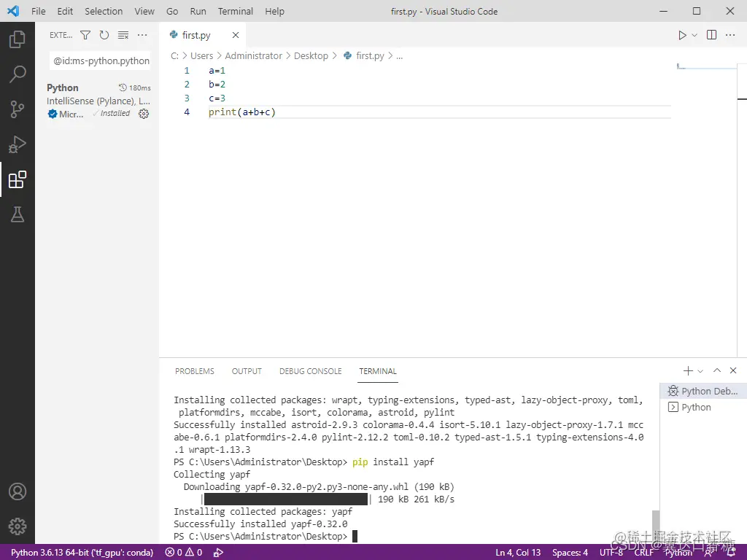Clear extensions search results
Screen dimensions: 747x560
[123, 35]
